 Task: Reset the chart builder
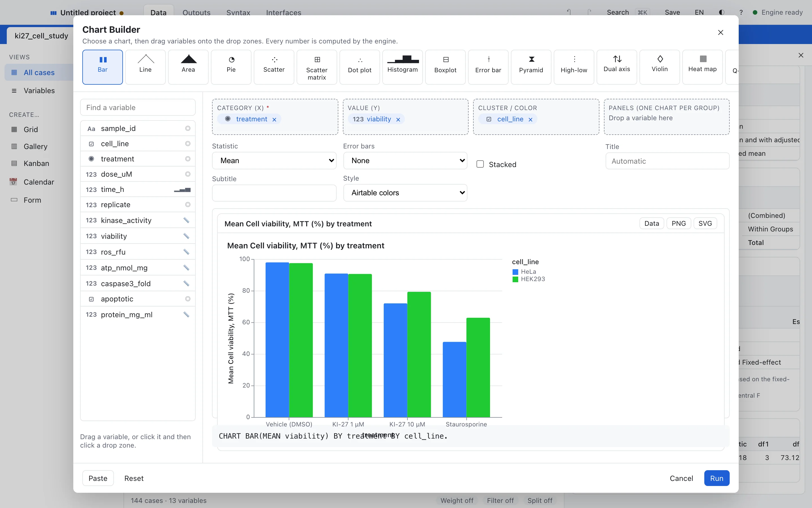click(x=134, y=478)
